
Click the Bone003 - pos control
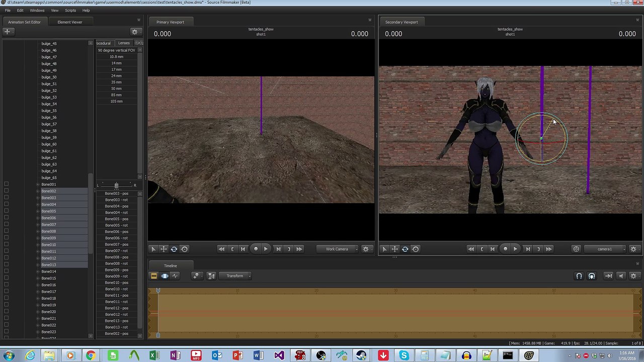116,194
